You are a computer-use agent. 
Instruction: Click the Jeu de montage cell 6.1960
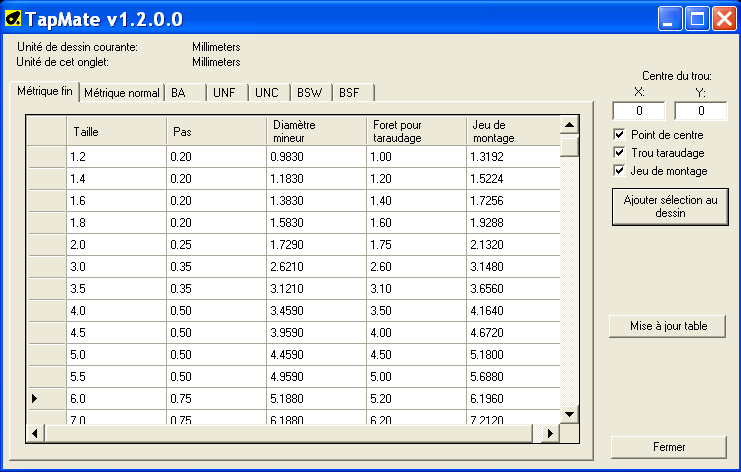pos(513,399)
